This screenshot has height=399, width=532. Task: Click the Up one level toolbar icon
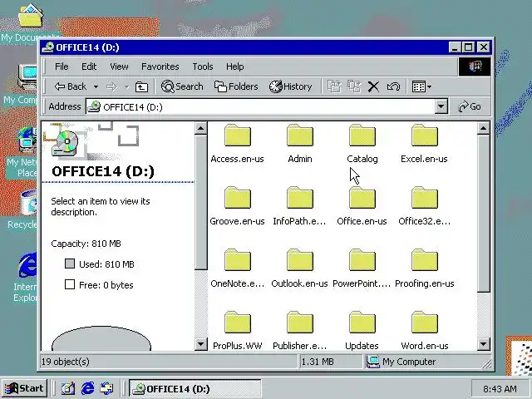click(141, 86)
